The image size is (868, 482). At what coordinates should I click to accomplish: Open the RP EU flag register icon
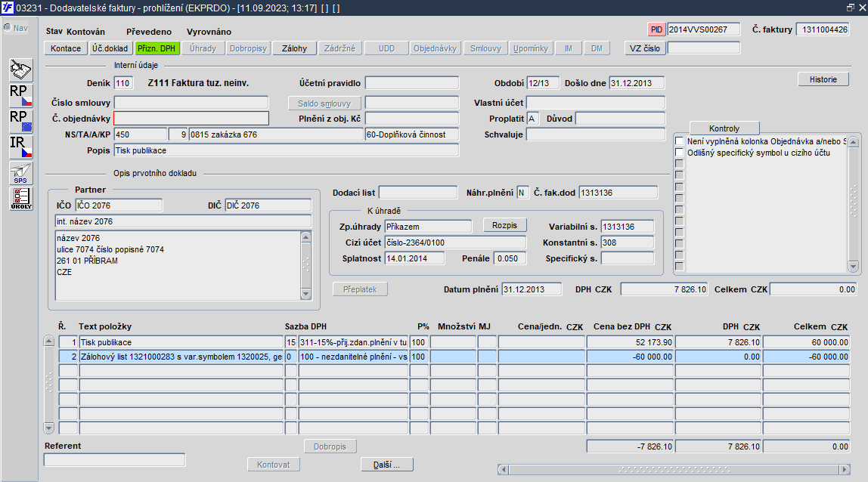pyautogui.click(x=21, y=121)
